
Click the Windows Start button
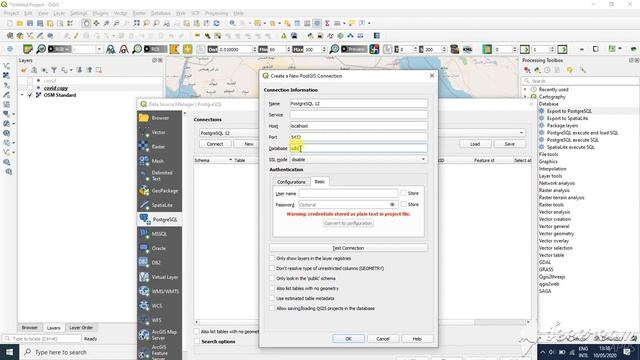[9, 352]
